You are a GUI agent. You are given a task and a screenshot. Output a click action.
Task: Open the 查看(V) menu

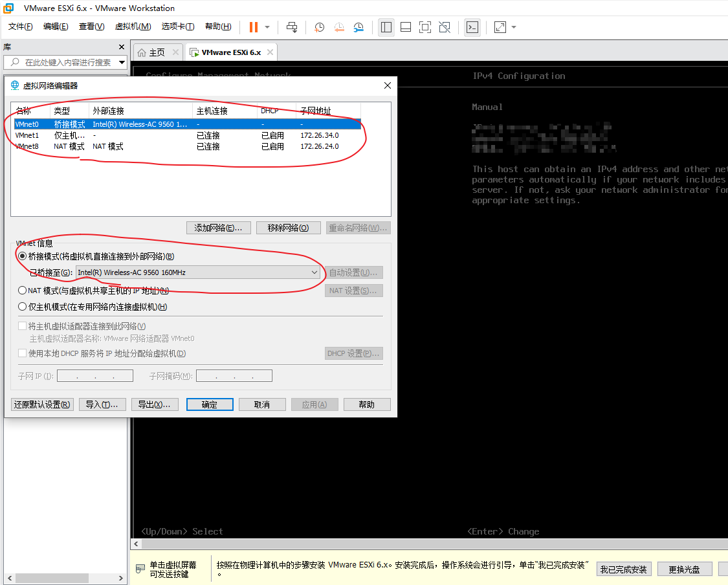pyautogui.click(x=91, y=27)
